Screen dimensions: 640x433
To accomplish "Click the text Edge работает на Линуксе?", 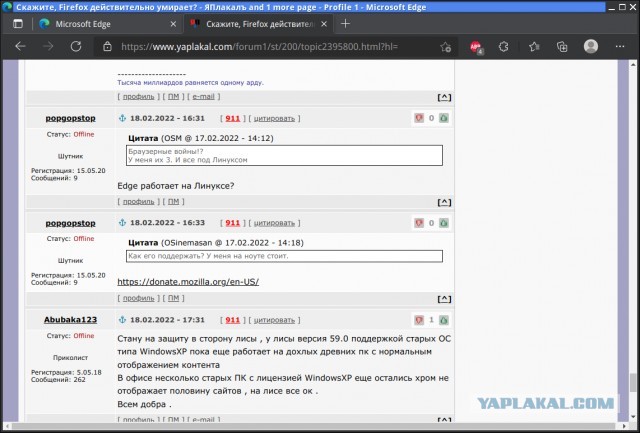I will [x=176, y=186].
